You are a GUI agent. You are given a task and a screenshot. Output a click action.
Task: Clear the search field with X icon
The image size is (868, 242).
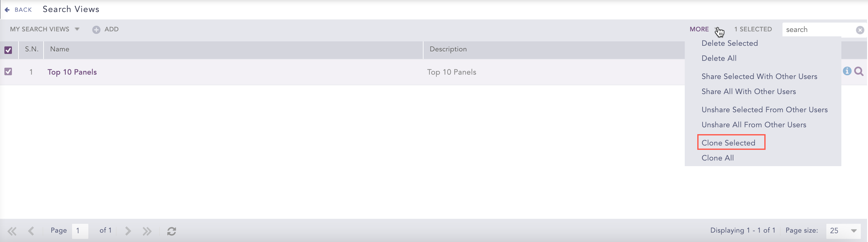pos(860,30)
